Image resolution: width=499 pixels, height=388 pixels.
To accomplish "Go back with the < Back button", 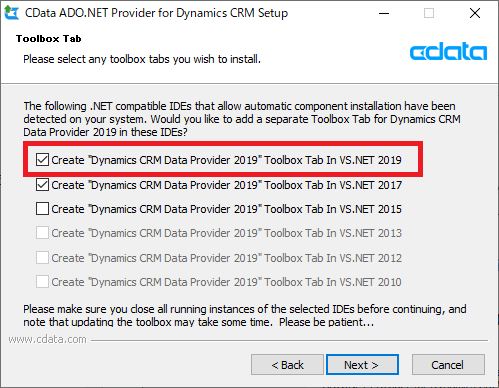I will [287, 365].
